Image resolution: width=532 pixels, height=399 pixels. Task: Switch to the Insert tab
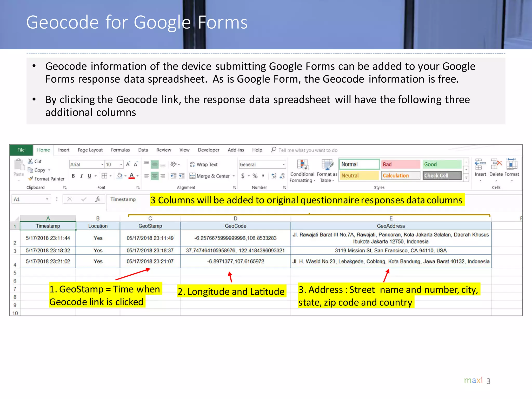64,150
